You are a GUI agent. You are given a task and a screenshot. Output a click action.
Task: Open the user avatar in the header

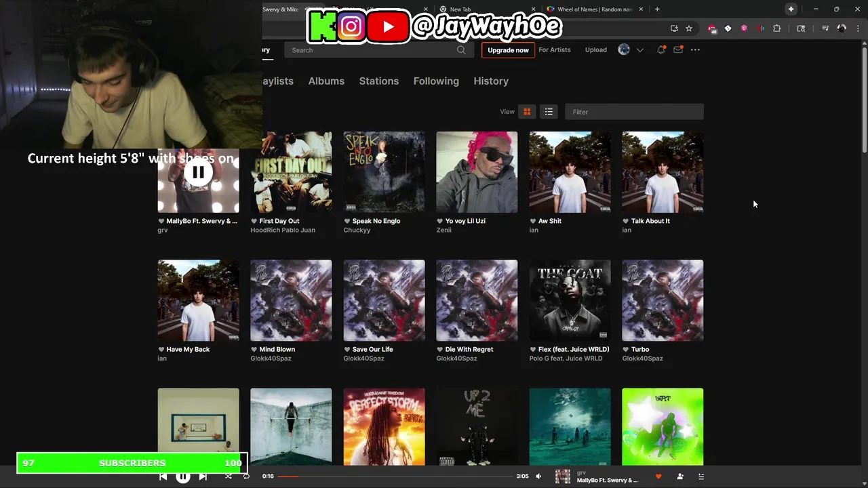point(624,49)
